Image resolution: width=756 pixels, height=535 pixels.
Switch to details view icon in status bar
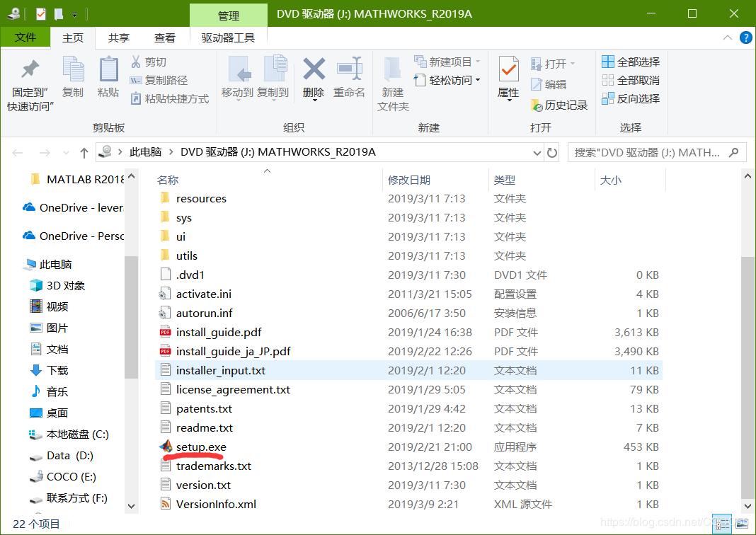pyautogui.click(x=722, y=524)
